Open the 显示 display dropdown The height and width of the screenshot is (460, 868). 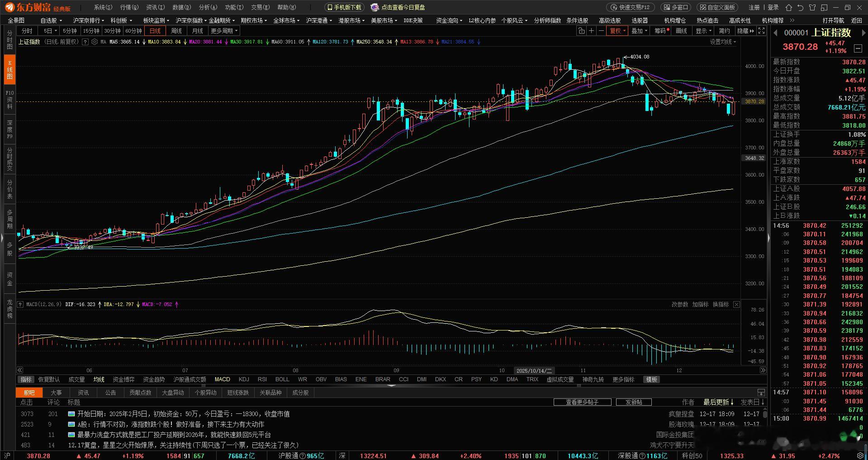click(704, 31)
